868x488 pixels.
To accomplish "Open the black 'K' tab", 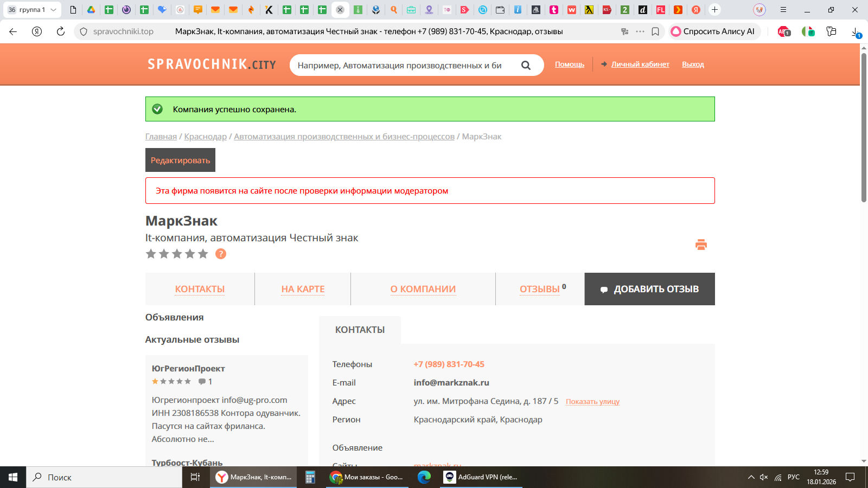I will point(269,10).
